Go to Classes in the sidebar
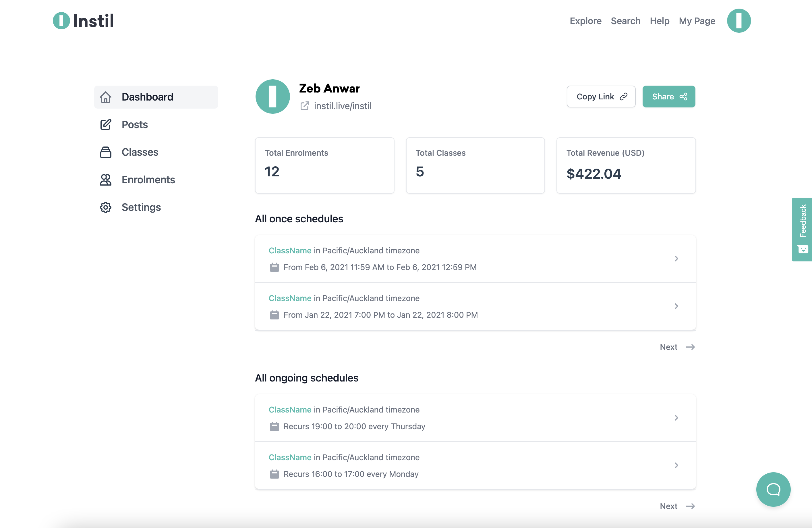Screen dimensions: 812x528 [140, 152]
